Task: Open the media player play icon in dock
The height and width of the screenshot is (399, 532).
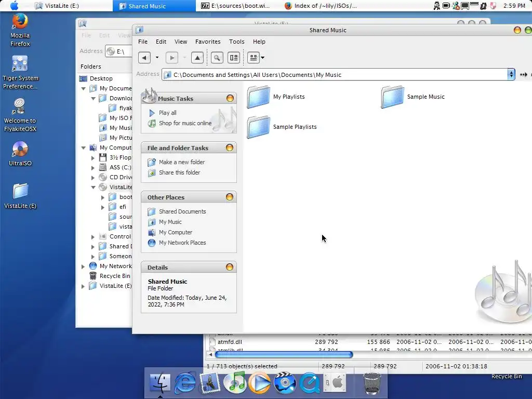Action: [260, 383]
